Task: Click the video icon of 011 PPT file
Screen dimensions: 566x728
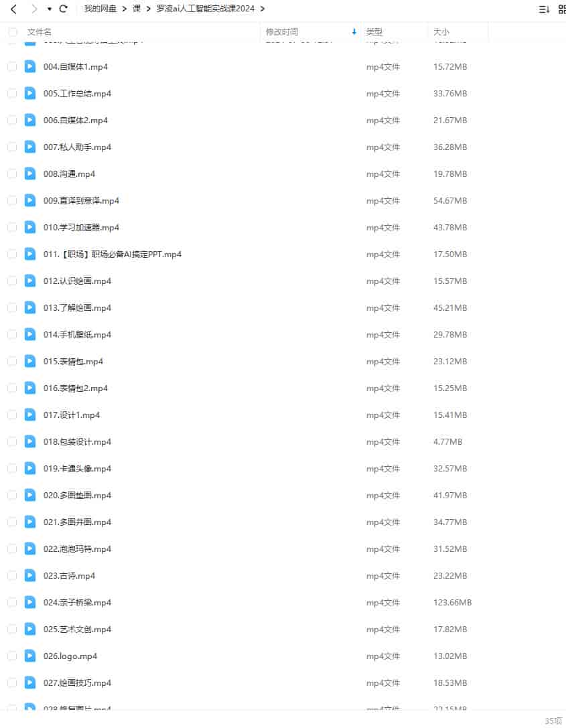Action: point(29,254)
